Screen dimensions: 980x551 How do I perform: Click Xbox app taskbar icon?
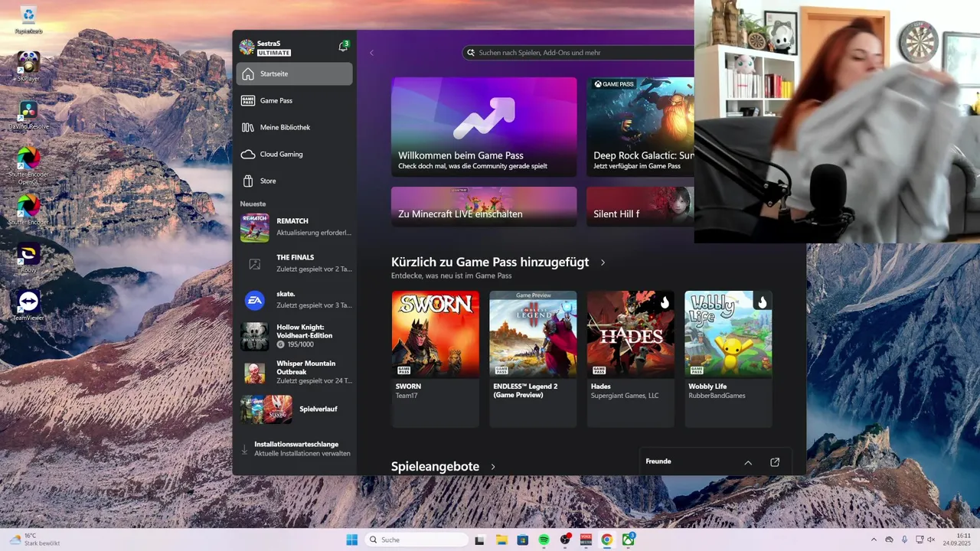tap(629, 540)
